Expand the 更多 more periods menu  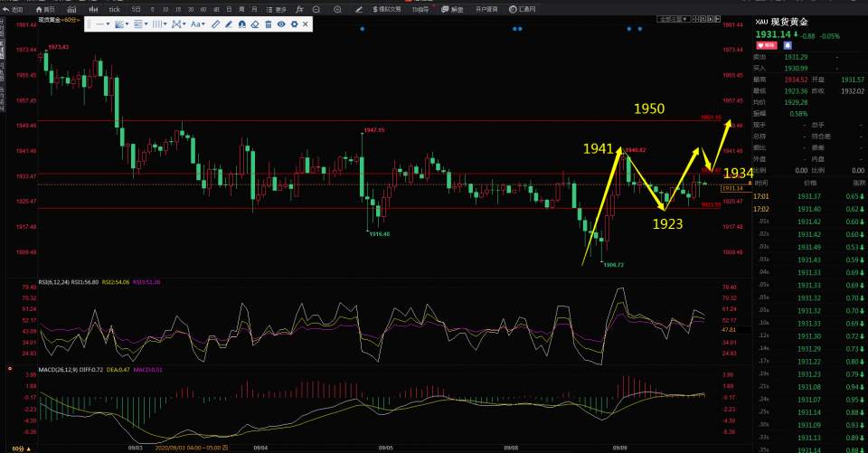click(277, 9)
